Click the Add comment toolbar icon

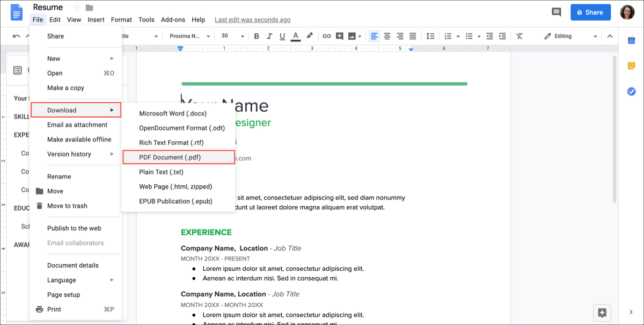339,36
